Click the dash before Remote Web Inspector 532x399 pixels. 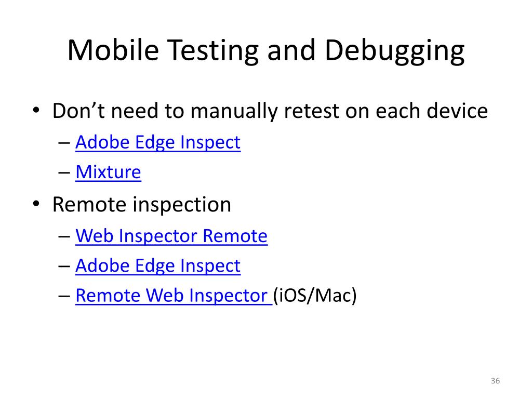click(x=64, y=296)
